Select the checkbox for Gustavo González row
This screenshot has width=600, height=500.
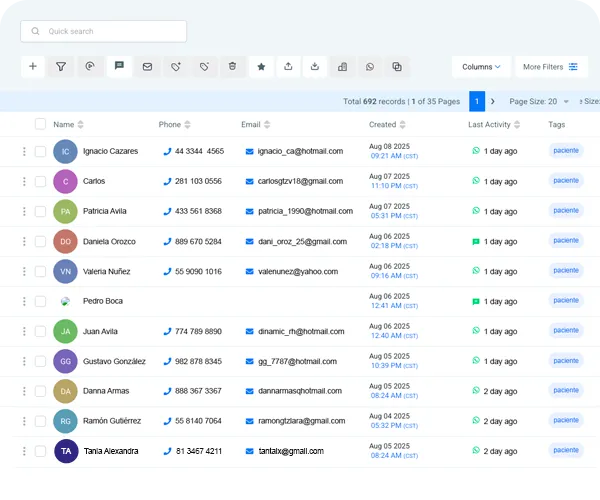[40, 362]
